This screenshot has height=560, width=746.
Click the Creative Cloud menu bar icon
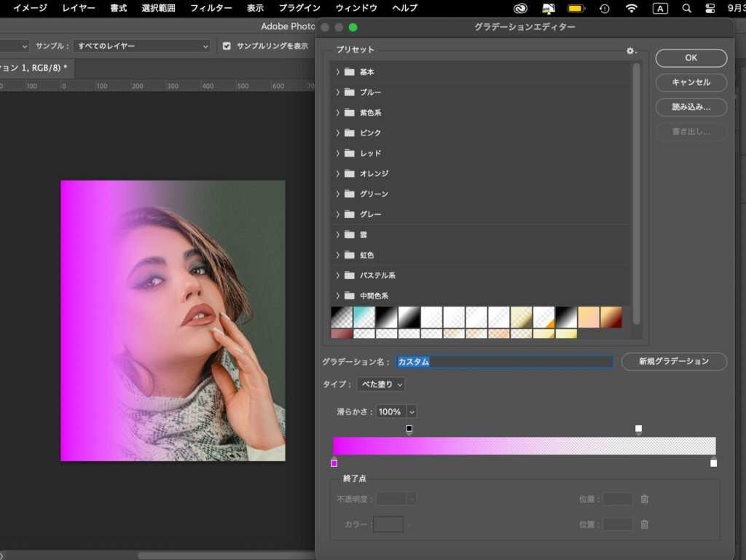tap(520, 8)
